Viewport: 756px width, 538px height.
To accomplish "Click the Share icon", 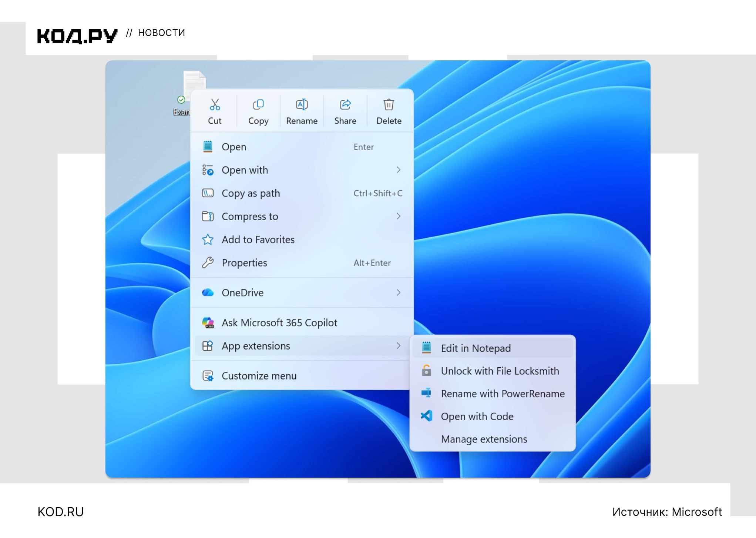I will click(345, 105).
